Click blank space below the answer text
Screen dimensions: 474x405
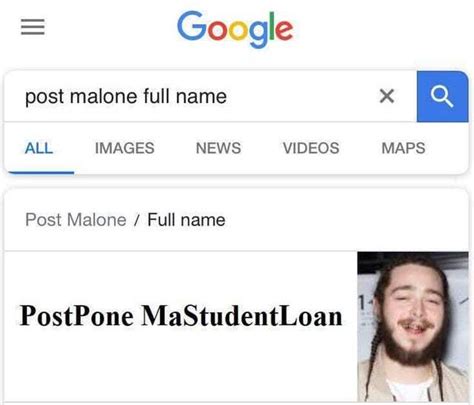click(x=180, y=367)
